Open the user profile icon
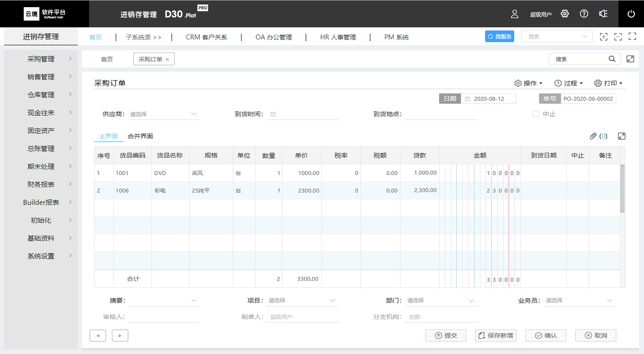 (515, 14)
